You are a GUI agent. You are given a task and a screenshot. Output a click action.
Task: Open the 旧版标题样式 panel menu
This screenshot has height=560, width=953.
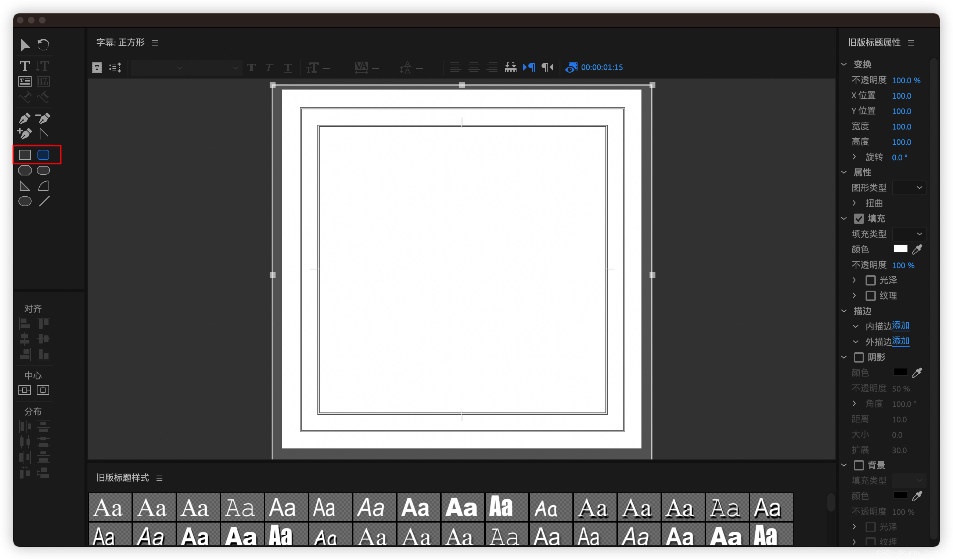(159, 479)
